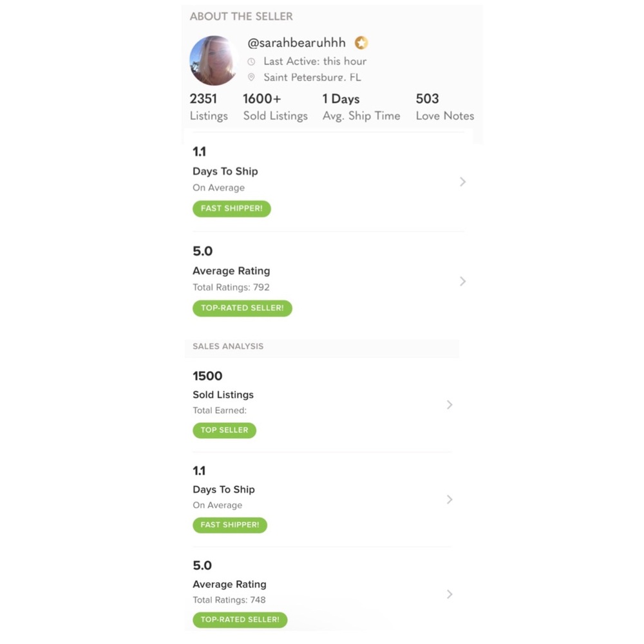Tap the Sales Analysis FAST SHIPPER! badge

point(230,525)
